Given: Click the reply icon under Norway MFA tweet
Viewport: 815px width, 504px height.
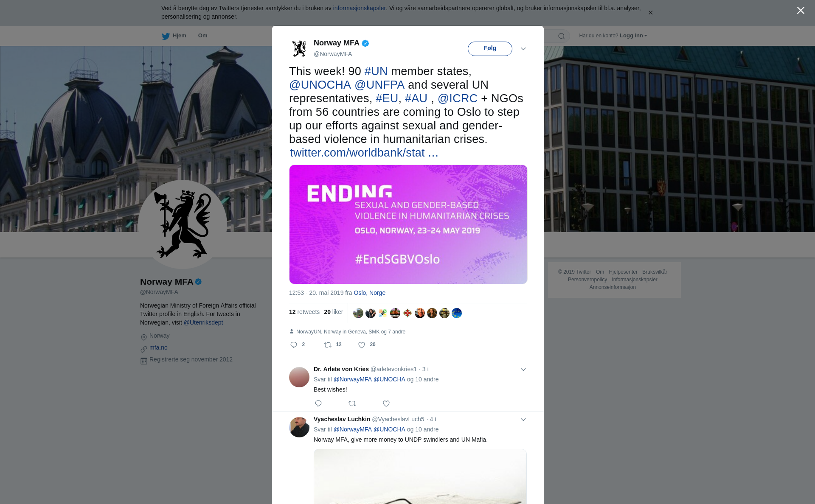Looking at the screenshot, I should 293,345.
